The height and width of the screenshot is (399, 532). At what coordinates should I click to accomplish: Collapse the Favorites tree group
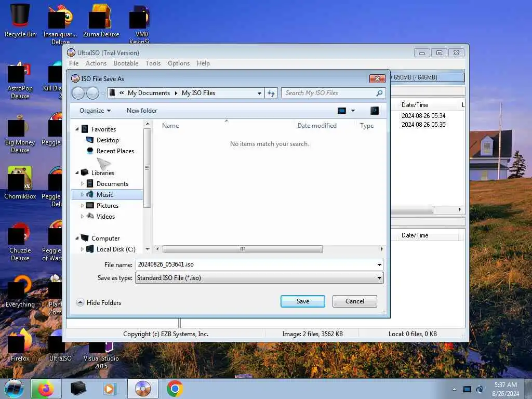pos(77,129)
